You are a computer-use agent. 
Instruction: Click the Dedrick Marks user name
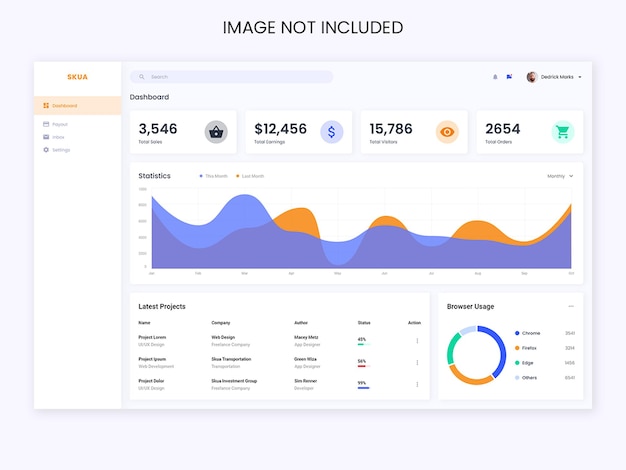tap(557, 77)
